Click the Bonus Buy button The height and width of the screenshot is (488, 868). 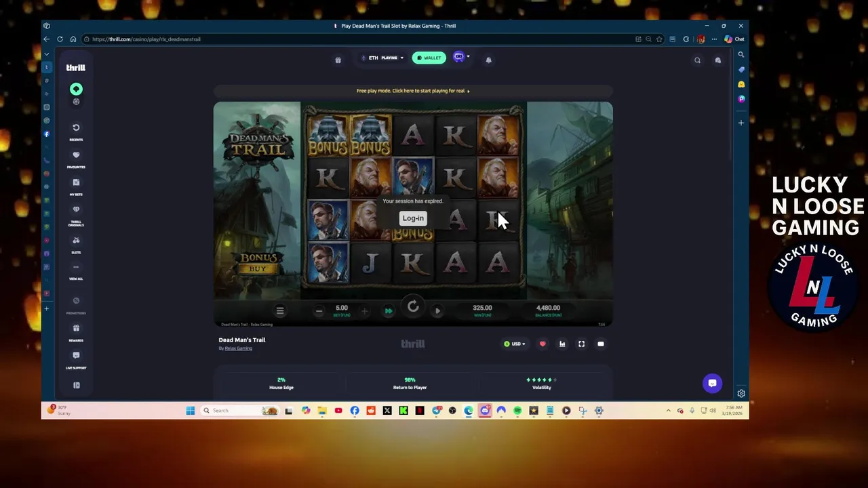[x=258, y=263]
